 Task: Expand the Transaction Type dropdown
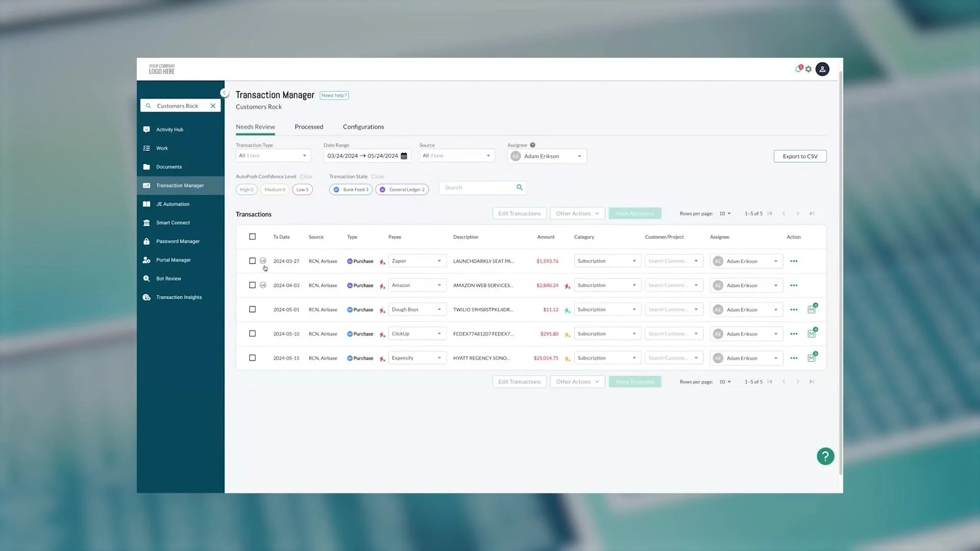274,156
